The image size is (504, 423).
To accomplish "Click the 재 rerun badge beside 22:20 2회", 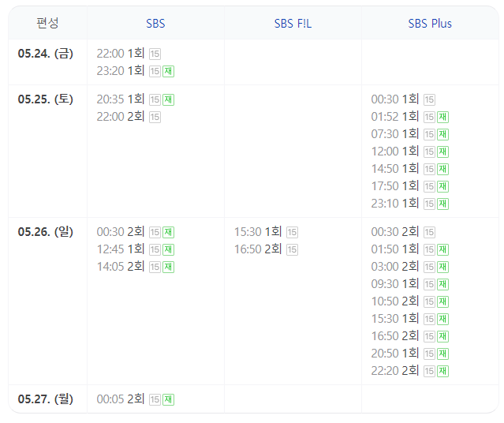I will pos(443,371).
